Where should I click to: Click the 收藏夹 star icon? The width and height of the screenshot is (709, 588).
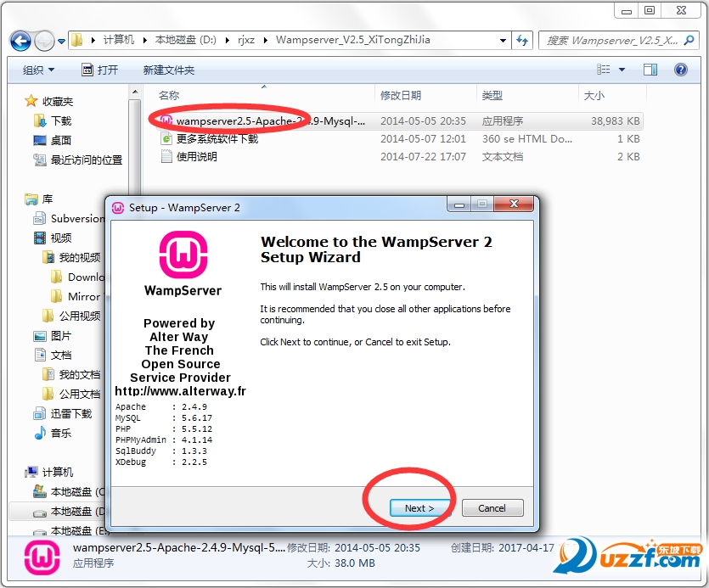[x=31, y=101]
